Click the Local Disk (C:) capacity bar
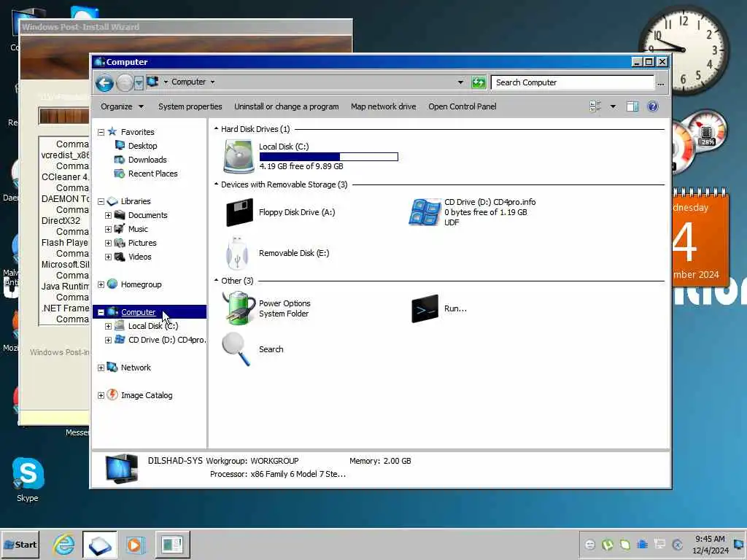747x560 pixels. (329, 157)
